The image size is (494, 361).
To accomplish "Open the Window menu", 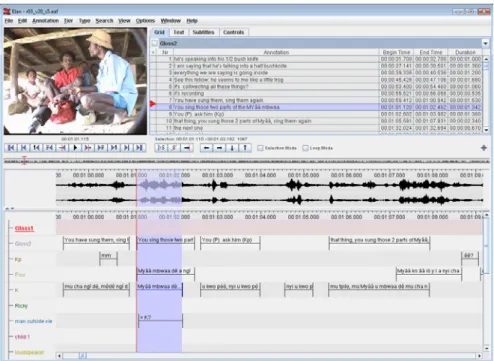I will (170, 21).
